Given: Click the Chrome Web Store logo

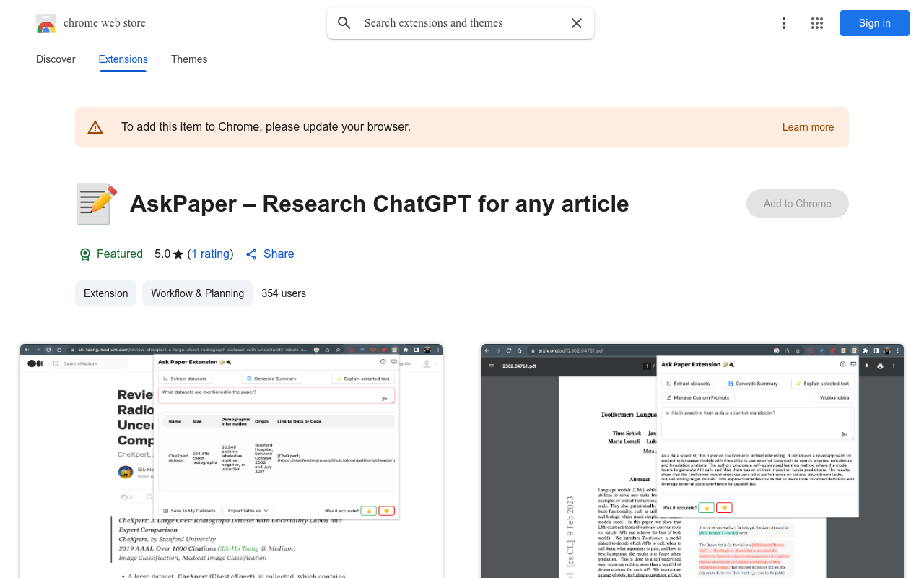Looking at the screenshot, I should point(46,23).
